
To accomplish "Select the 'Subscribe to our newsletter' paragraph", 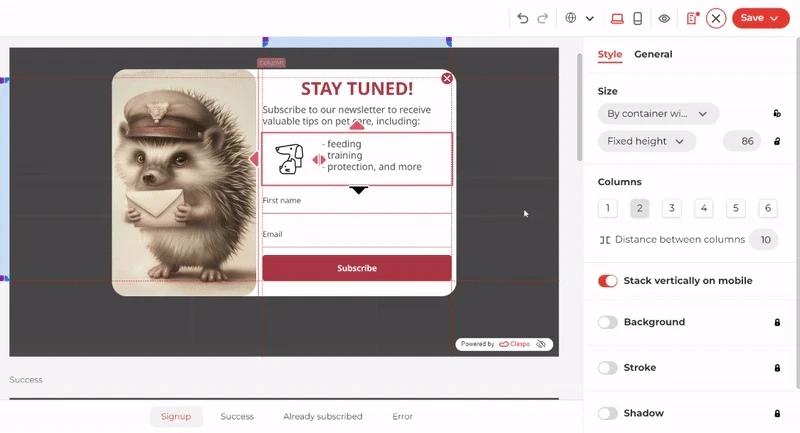I will point(347,115).
